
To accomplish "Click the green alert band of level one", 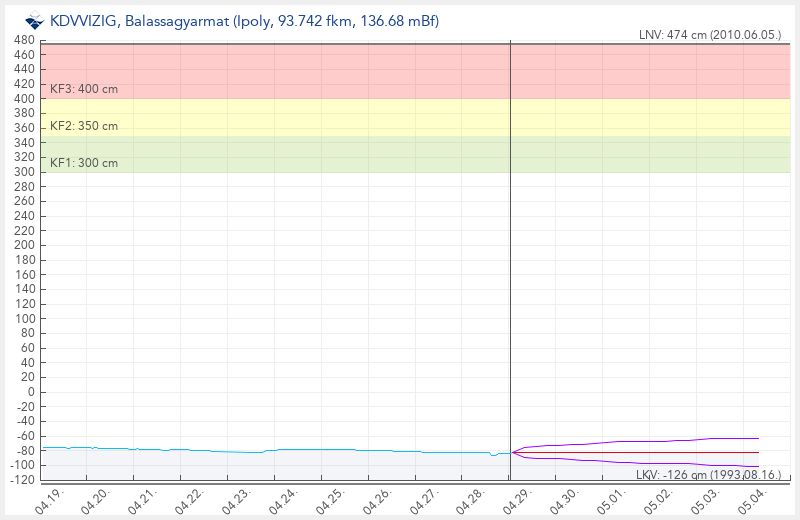I will click(300, 154).
